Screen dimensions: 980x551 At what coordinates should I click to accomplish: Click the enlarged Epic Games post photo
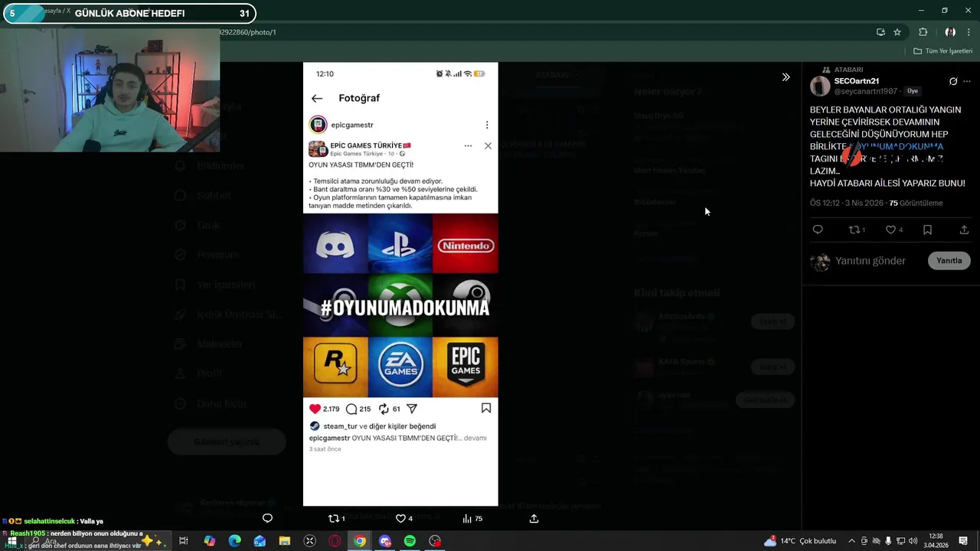(x=400, y=284)
